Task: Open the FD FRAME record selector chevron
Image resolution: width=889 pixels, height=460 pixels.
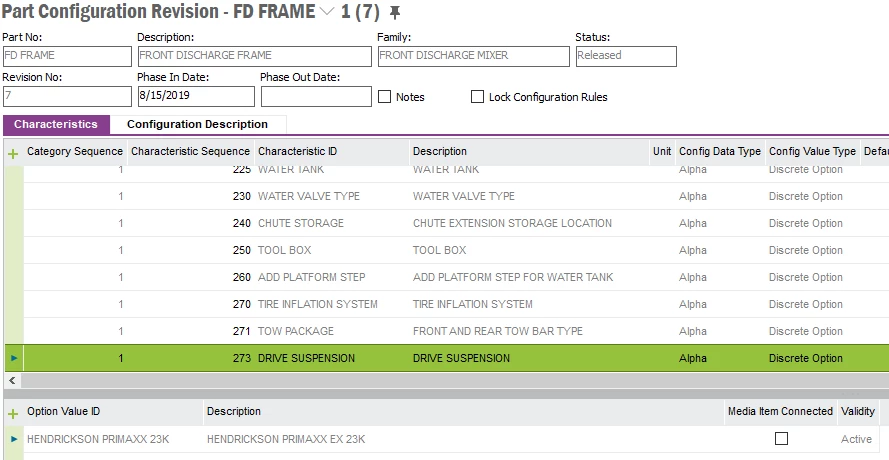Action: click(x=327, y=13)
